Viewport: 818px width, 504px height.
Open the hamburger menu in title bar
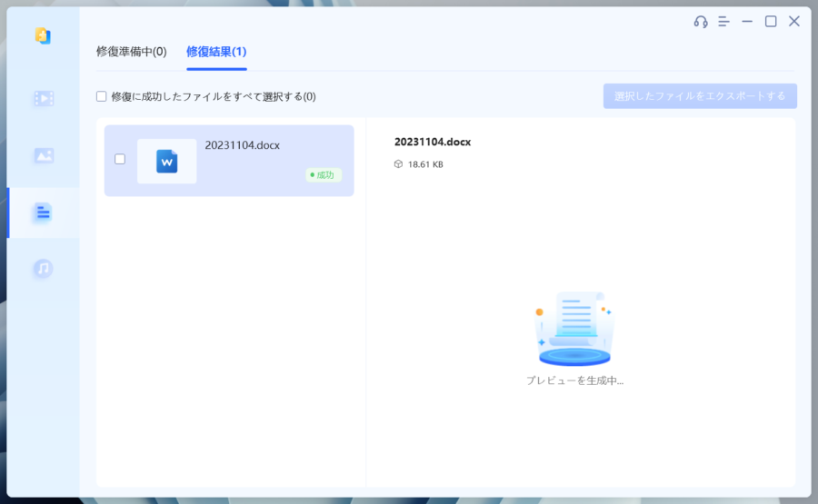[x=723, y=22]
